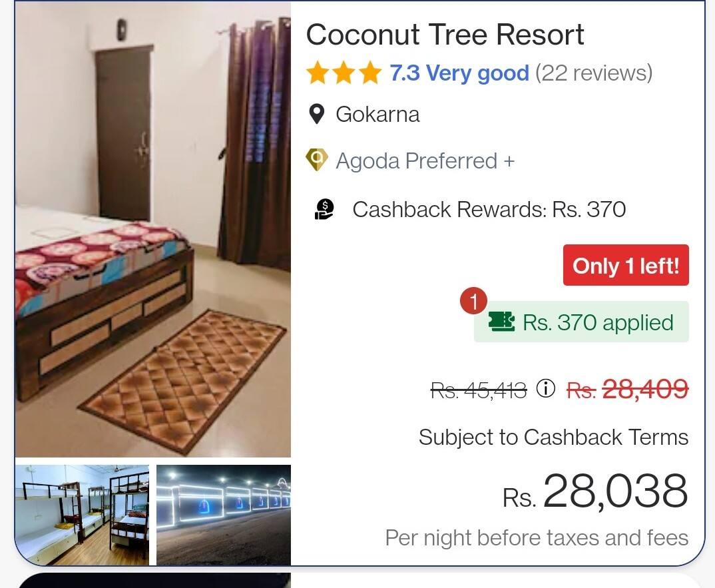Click the Gokarna location text
715x588 pixels.
[x=377, y=114]
